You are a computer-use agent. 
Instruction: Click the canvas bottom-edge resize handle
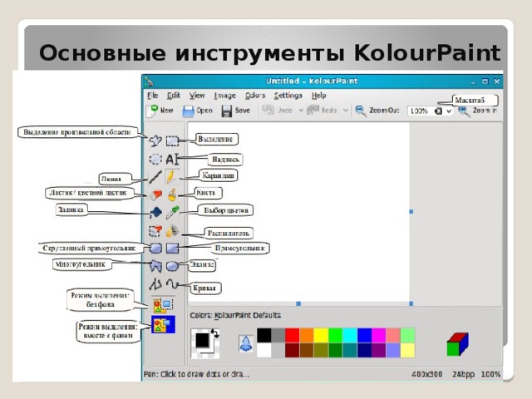pyautogui.click(x=298, y=303)
